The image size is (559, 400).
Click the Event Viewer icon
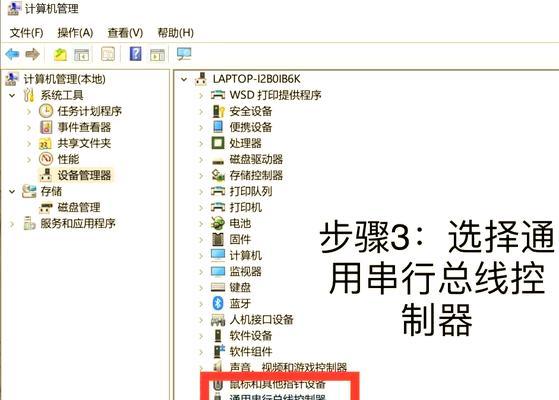(46, 127)
